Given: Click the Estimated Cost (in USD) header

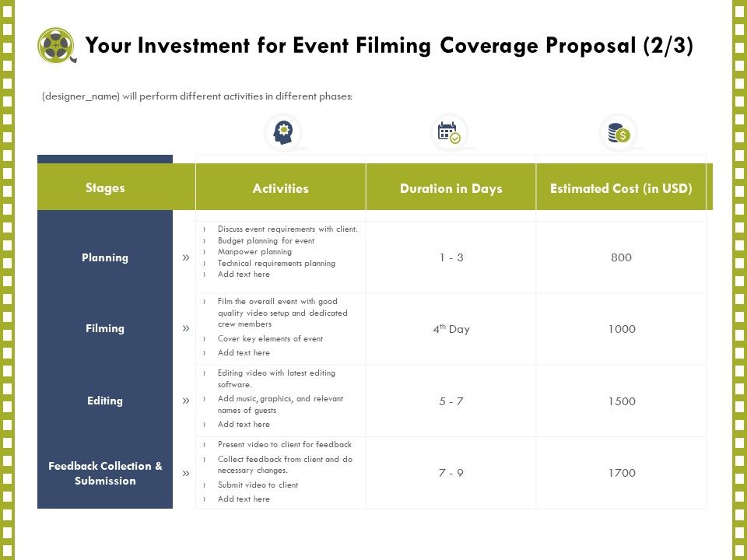Looking at the screenshot, I should 621,188.
